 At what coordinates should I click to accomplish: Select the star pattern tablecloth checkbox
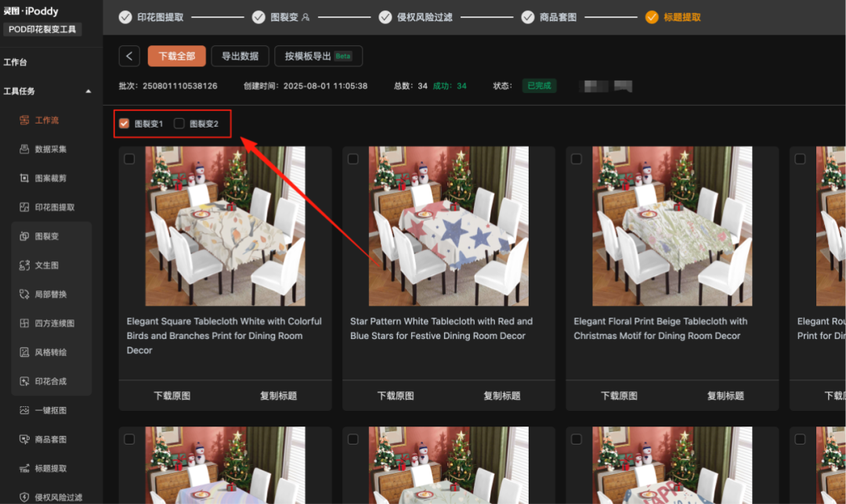pos(353,159)
